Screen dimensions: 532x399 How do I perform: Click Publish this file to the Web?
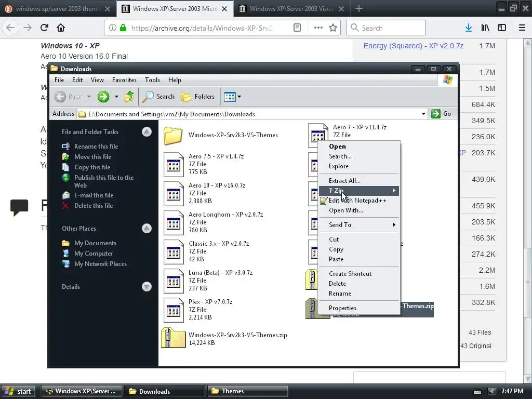coord(104,181)
